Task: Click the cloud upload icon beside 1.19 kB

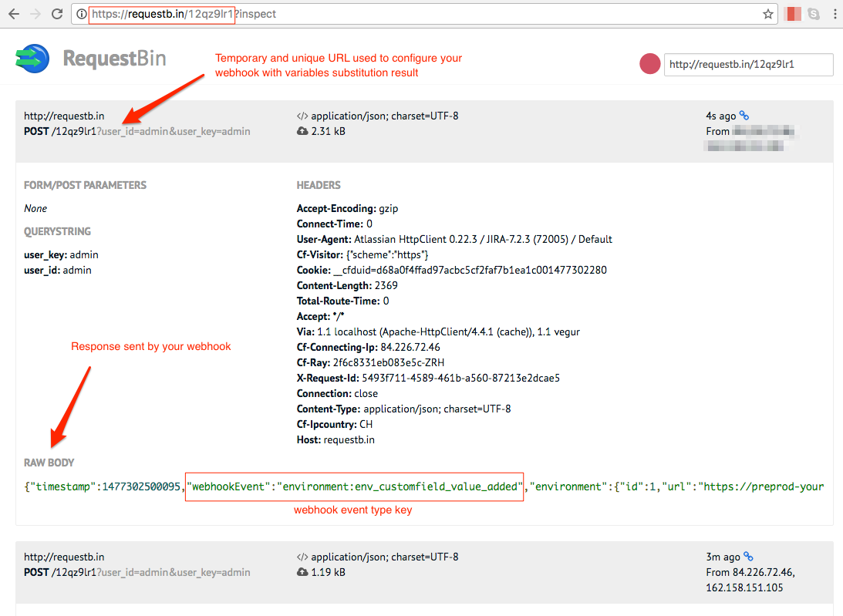Action: (302, 573)
